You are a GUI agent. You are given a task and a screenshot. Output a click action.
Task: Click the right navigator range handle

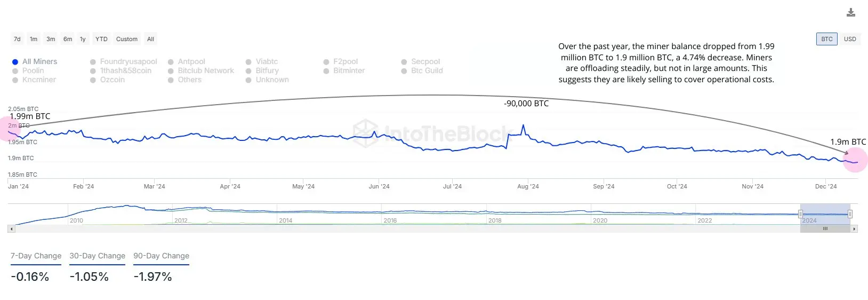click(x=850, y=214)
